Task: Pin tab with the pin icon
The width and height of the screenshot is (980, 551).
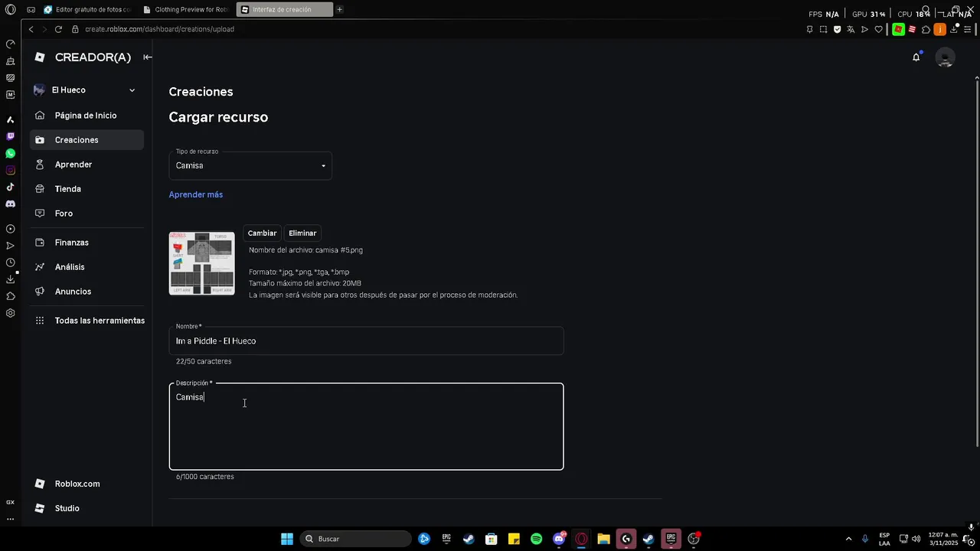Action: [x=809, y=29]
